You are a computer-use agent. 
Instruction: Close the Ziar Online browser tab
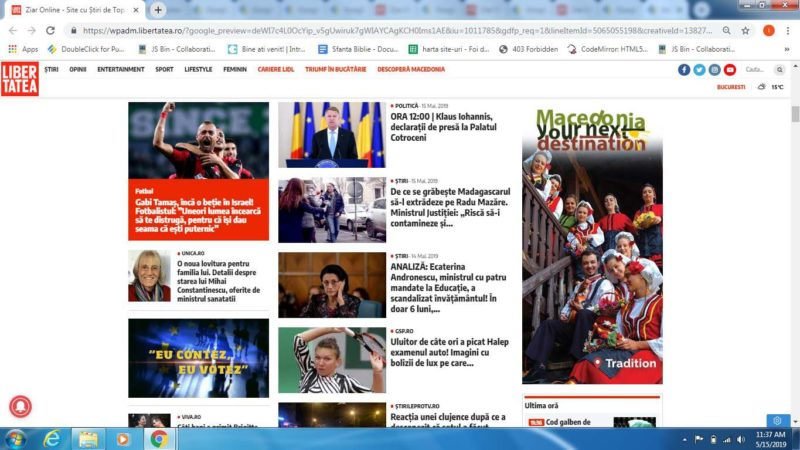(136, 10)
